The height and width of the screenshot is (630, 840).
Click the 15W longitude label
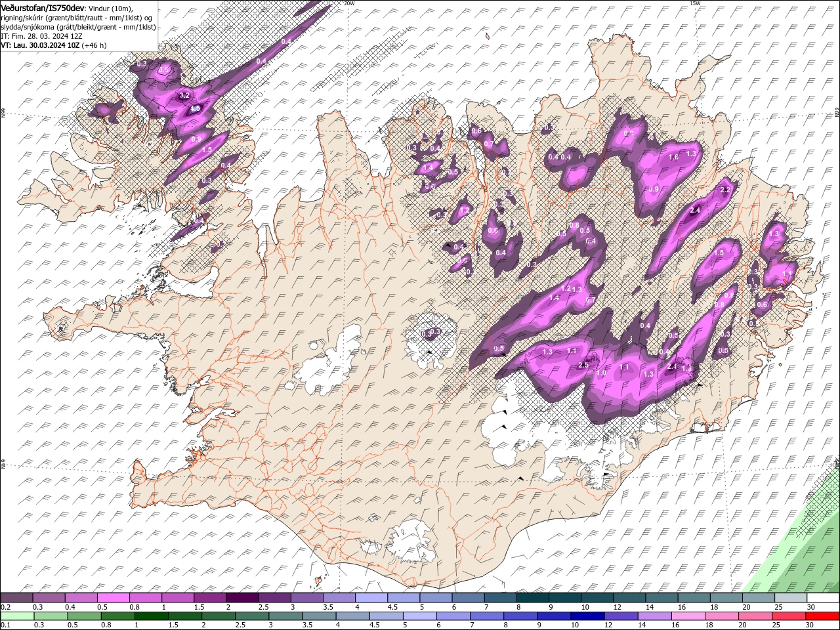pyautogui.click(x=695, y=3)
